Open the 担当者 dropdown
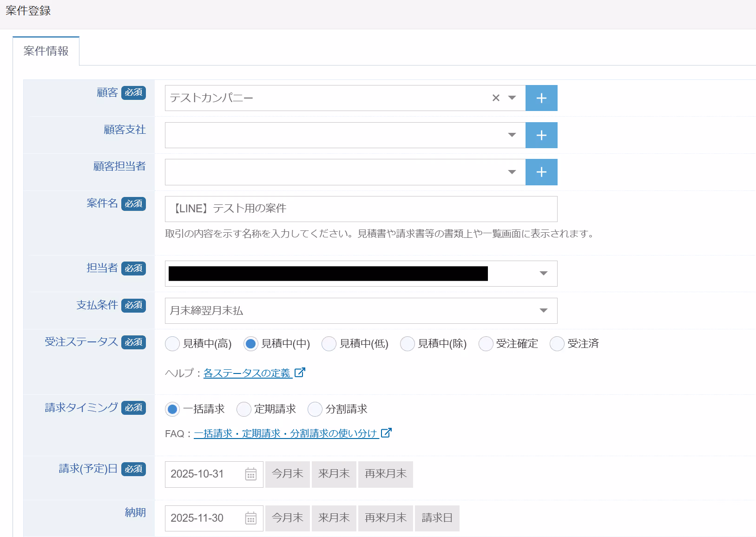The height and width of the screenshot is (537, 756). tap(361, 274)
